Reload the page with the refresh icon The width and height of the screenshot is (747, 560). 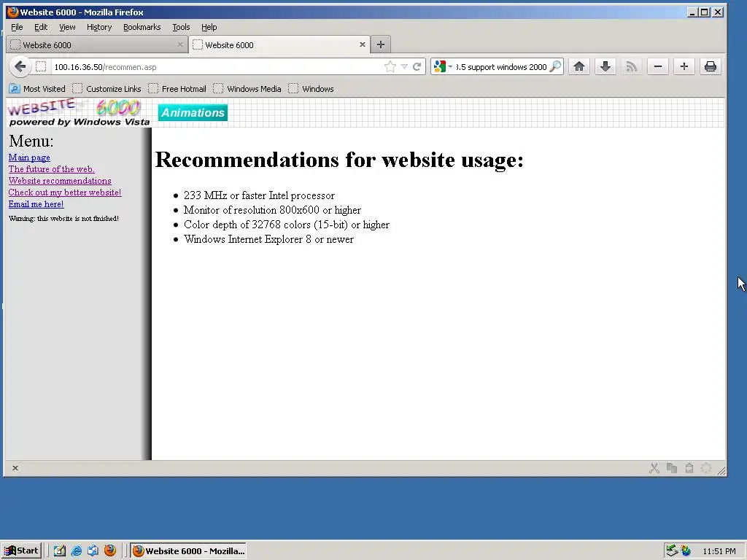[417, 66]
